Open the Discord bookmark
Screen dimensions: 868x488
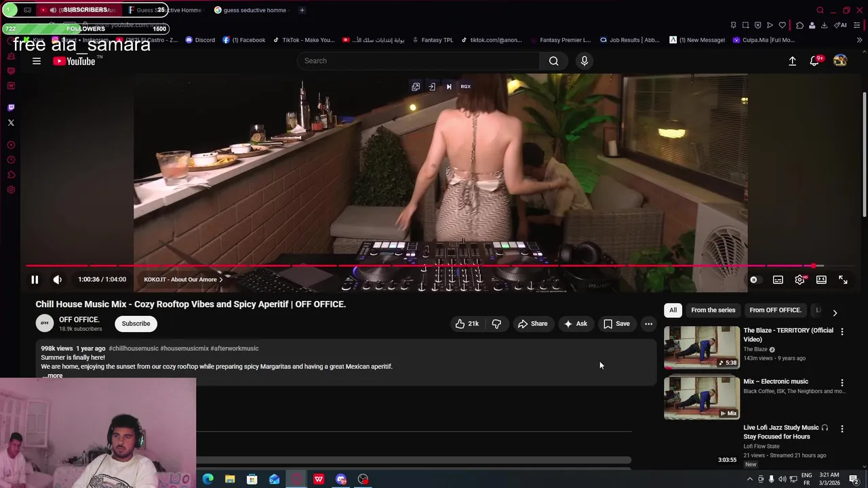[200, 40]
